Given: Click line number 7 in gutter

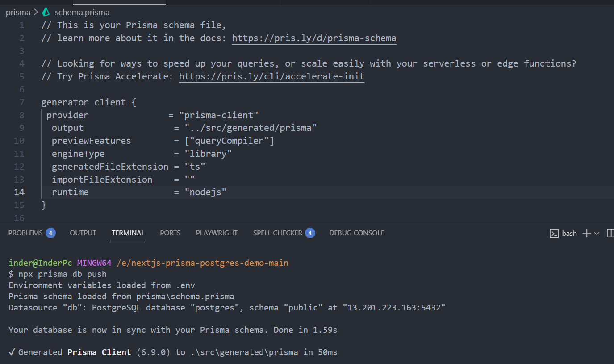Looking at the screenshot, I should click(22, 102).
